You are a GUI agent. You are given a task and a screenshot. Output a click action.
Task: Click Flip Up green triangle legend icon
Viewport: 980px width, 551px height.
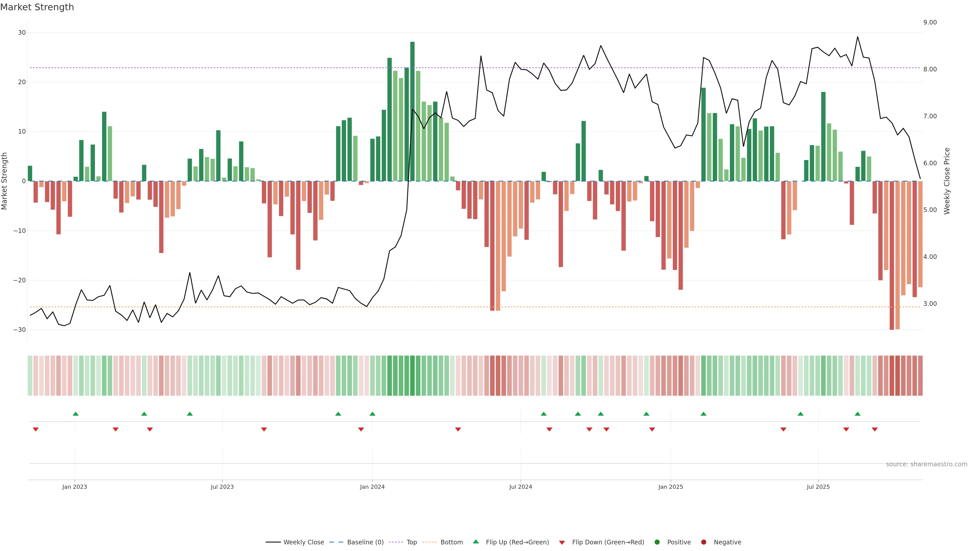pyautogui.click(x=475, y=542)
